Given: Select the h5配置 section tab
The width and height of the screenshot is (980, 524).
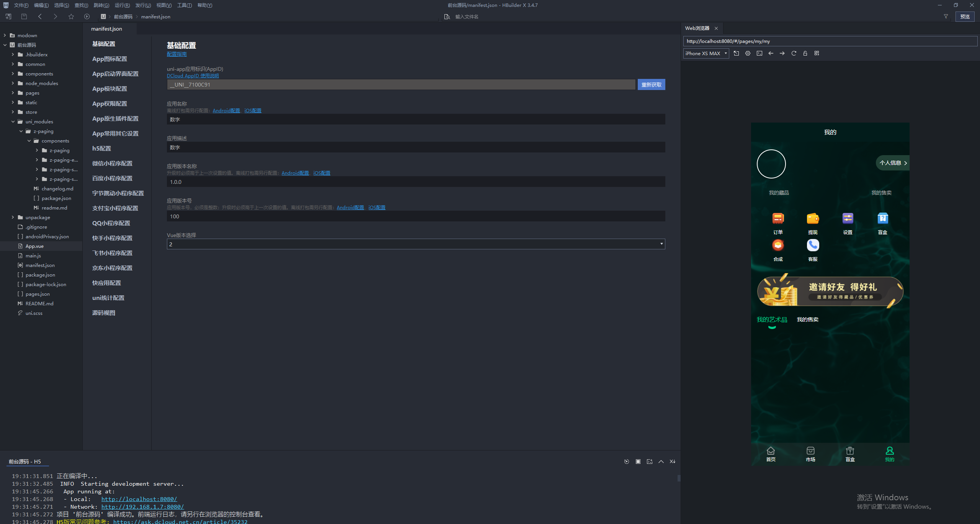Looking at the screenshot, I should [101, 148].
